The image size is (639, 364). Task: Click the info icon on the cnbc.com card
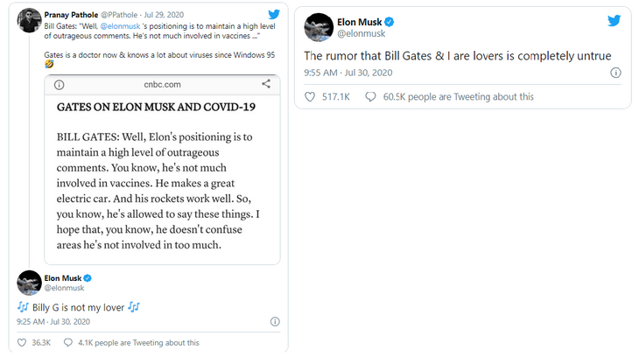pos(58,85)
